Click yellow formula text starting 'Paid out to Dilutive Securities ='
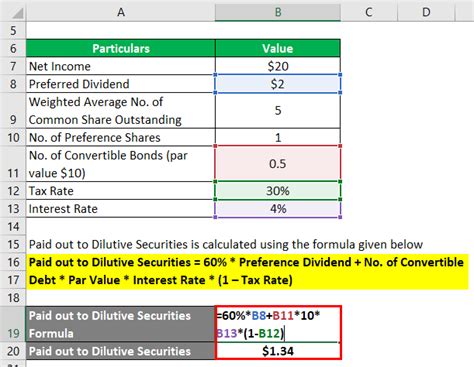The height and width of the screenshot is (367, 474). click(x=246, y=262)
